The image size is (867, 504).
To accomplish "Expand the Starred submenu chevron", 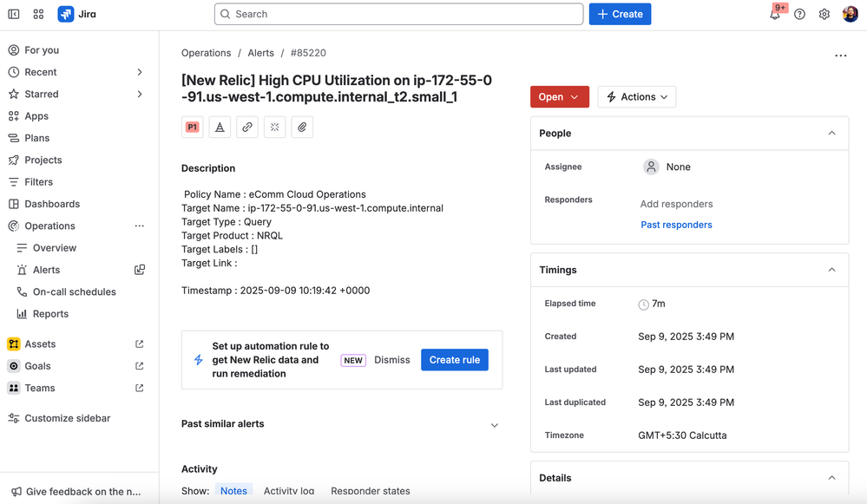I will 140,94.
